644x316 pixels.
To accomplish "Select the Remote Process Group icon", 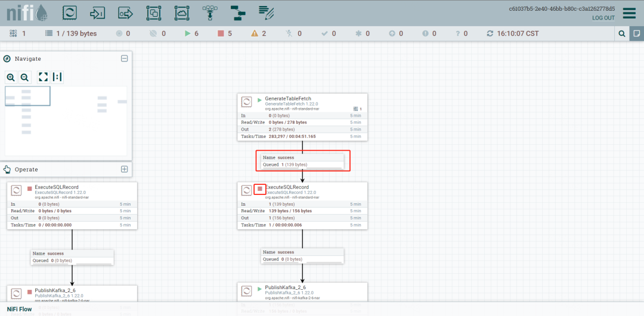I will point(181,13).
